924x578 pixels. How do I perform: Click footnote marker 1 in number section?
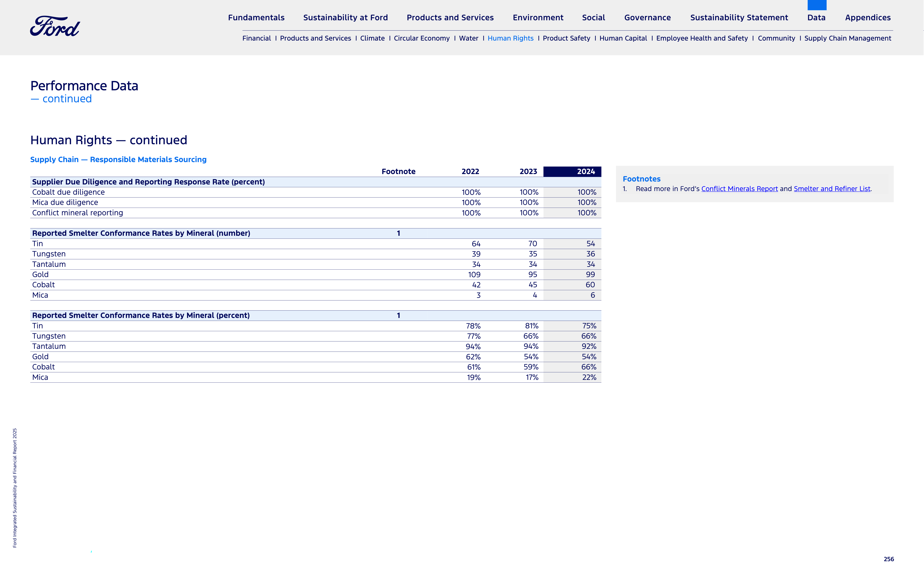coord(398,233)
